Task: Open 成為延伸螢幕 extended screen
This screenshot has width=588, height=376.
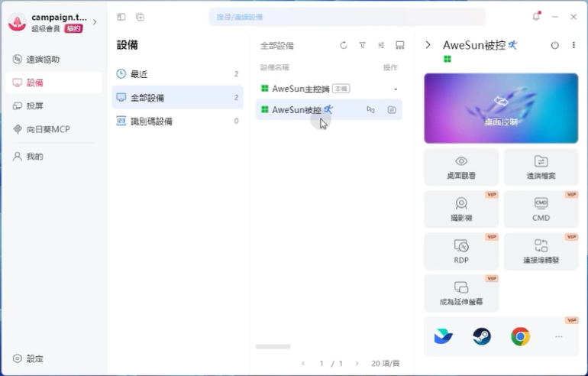Action: pos(461,293)
